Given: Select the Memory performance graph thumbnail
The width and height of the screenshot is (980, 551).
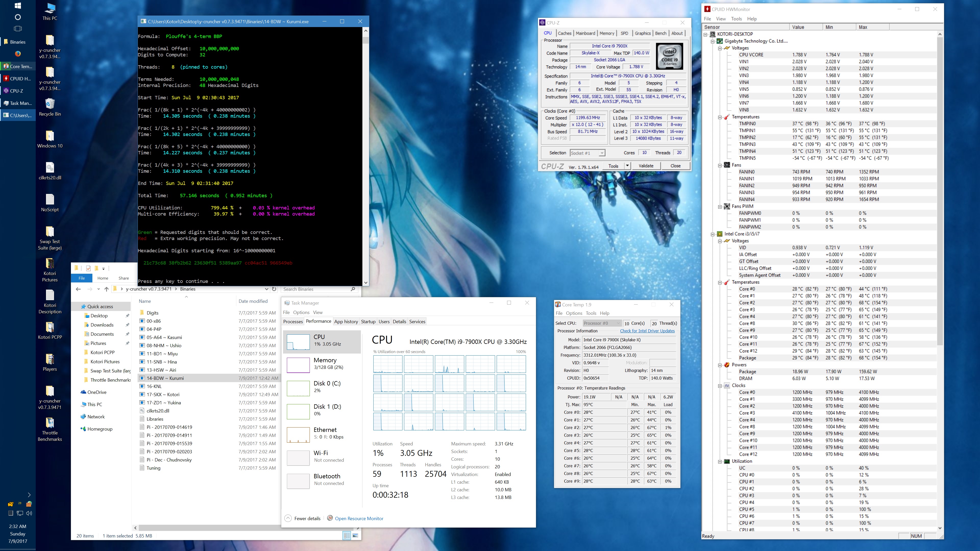Looking at the screenshot, I should 298,365.
